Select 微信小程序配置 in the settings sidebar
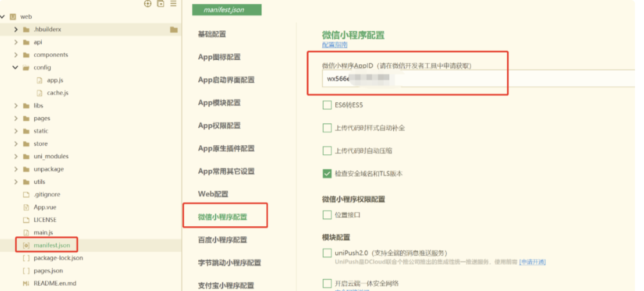Viewport: 644px width, 291px height. tap(223, 217)
